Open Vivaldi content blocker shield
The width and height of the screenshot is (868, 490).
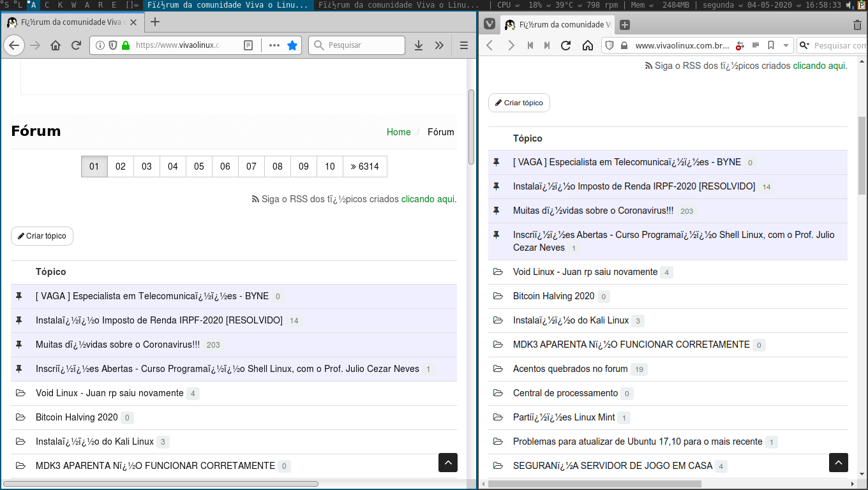tap(609, 45)
